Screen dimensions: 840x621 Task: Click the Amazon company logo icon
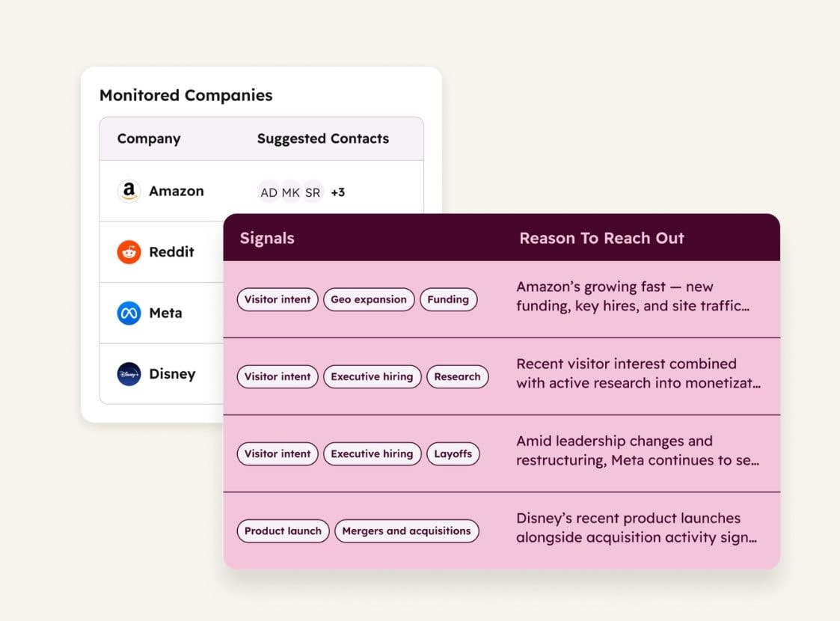click(129, 191)
